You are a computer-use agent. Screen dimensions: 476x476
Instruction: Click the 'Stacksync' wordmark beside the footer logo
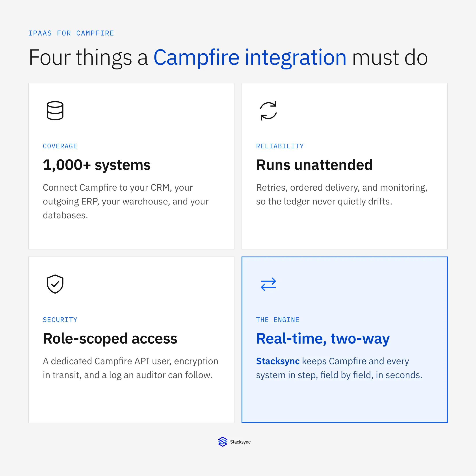coord(240,442)
